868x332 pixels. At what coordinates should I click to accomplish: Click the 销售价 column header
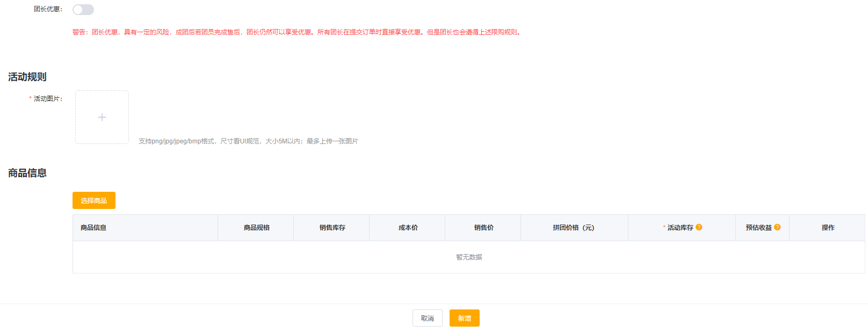click(x=483, y=228)
